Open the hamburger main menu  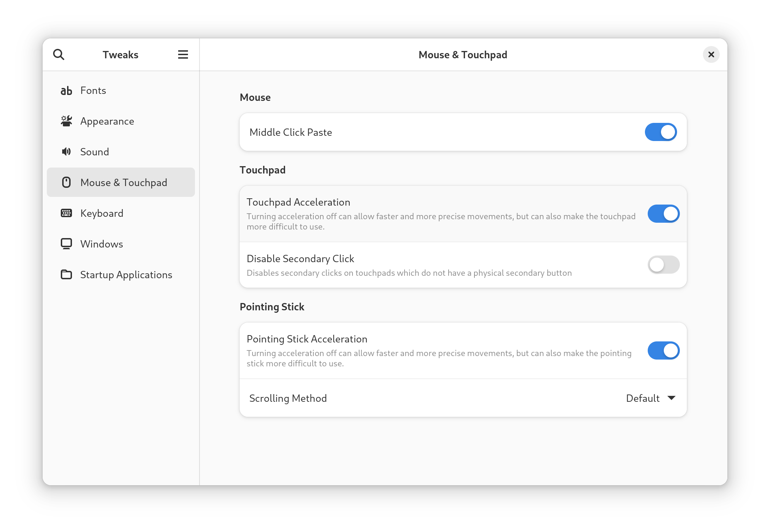pos(183,54)
